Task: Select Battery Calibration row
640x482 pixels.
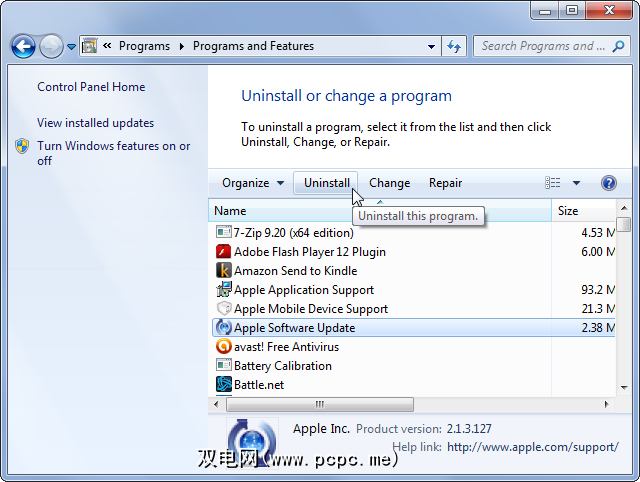Action: pyautogui.click(x=413, y=366)
